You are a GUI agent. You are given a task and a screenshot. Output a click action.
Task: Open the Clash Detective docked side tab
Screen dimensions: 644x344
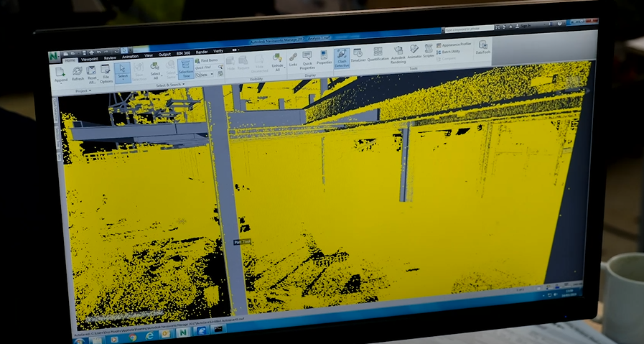[x=56, y=111]
